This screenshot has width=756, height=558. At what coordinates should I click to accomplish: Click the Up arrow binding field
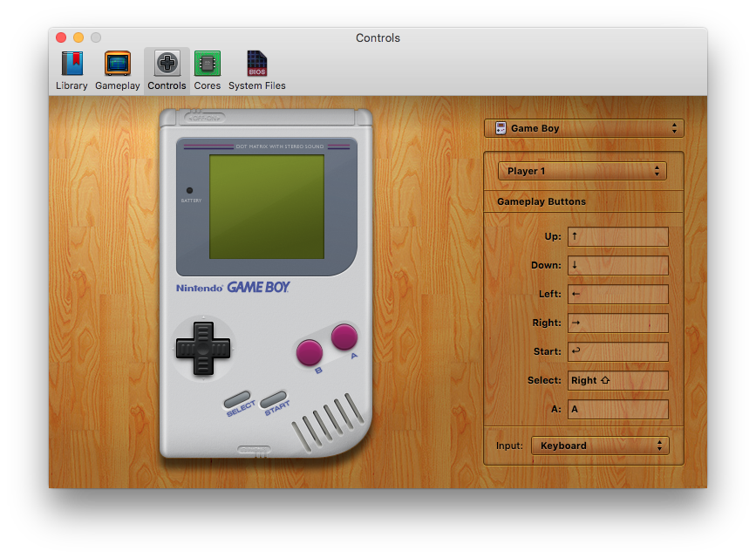pos(618,236)
